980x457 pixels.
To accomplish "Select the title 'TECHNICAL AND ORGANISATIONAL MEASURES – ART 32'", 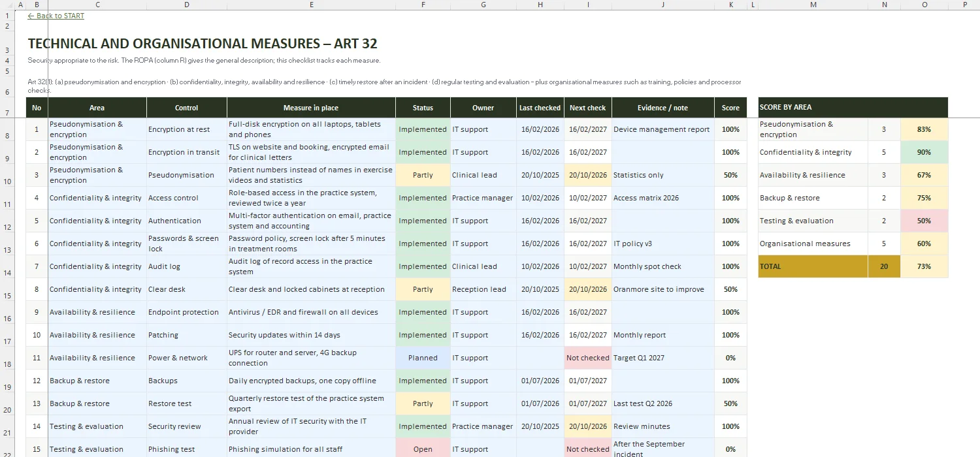I will click(203, 44).
